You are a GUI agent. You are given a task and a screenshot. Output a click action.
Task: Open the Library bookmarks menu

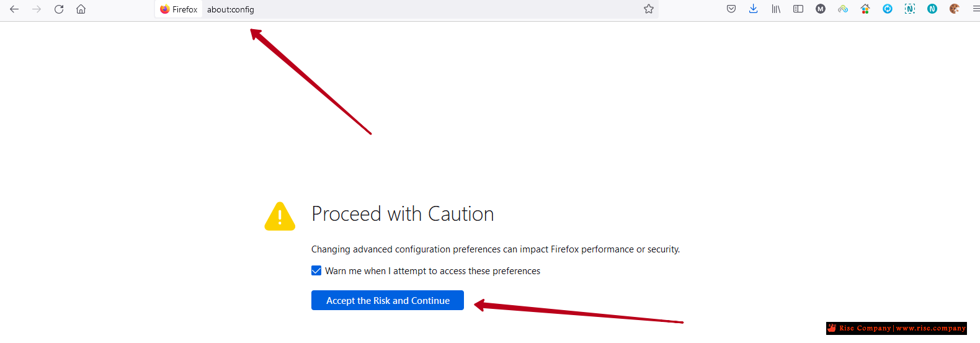pos(776,9)
